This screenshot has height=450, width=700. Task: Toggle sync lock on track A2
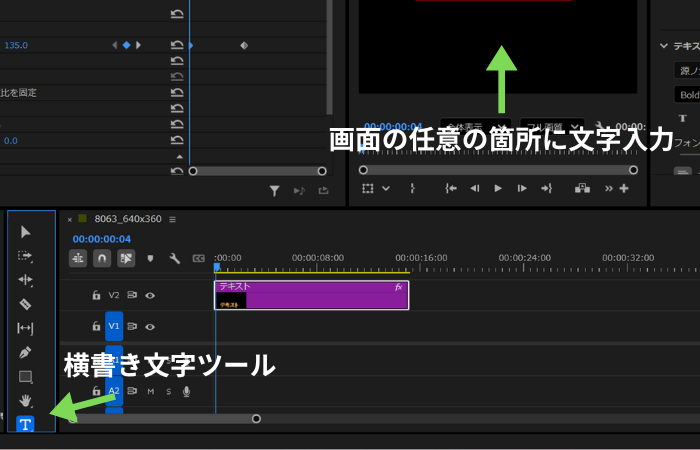click(132, 391)
